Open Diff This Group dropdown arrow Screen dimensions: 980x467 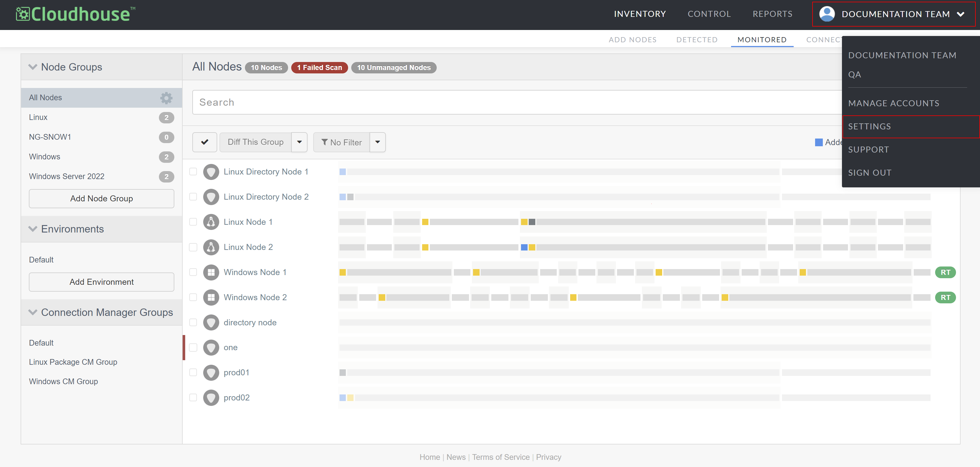point(300,142)
